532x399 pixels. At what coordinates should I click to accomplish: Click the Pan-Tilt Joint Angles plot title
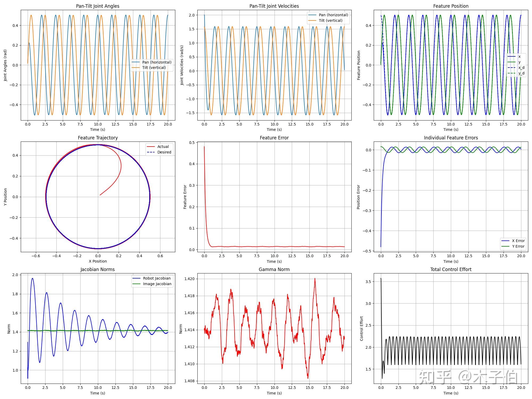pyautogui.click(x=98, y=6)
